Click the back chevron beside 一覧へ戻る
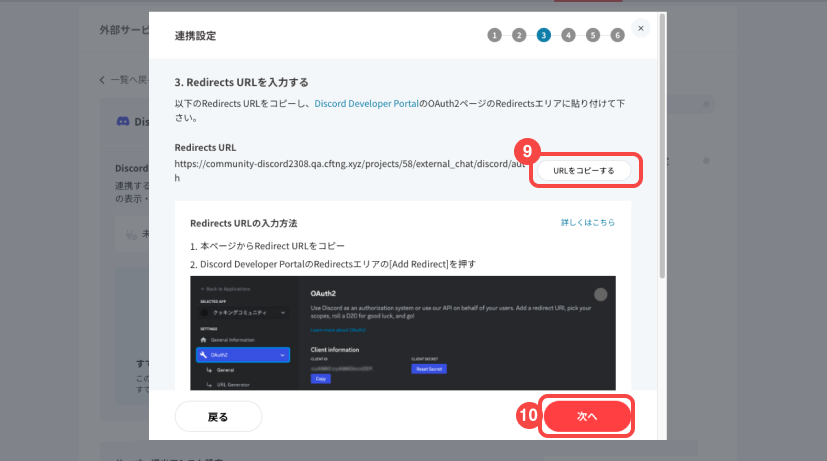 [102, 79]
